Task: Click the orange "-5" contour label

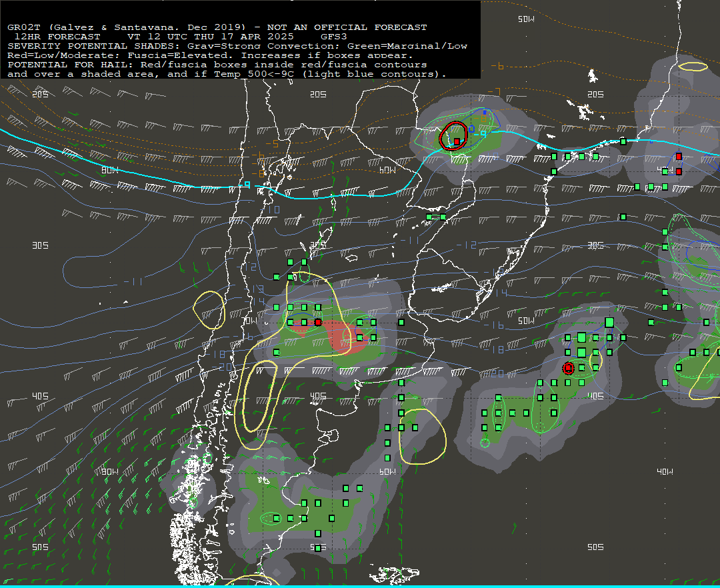Action: pyautogui.click(x=272, y=144)
